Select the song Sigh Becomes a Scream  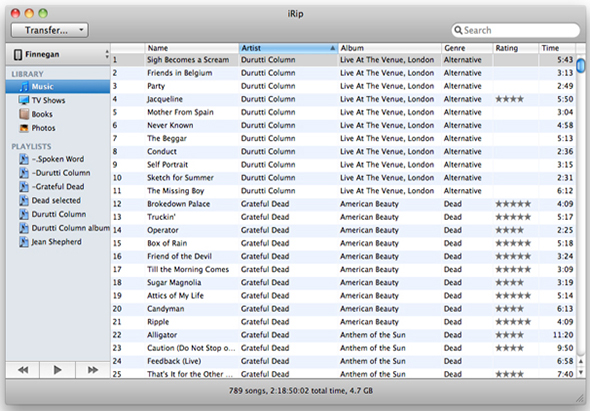pyautogui.click(x=188, y=60)
